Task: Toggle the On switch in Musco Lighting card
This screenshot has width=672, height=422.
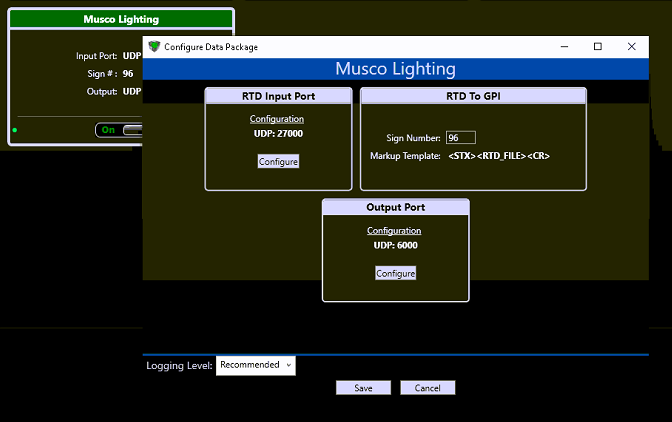Action: (119, 130)
